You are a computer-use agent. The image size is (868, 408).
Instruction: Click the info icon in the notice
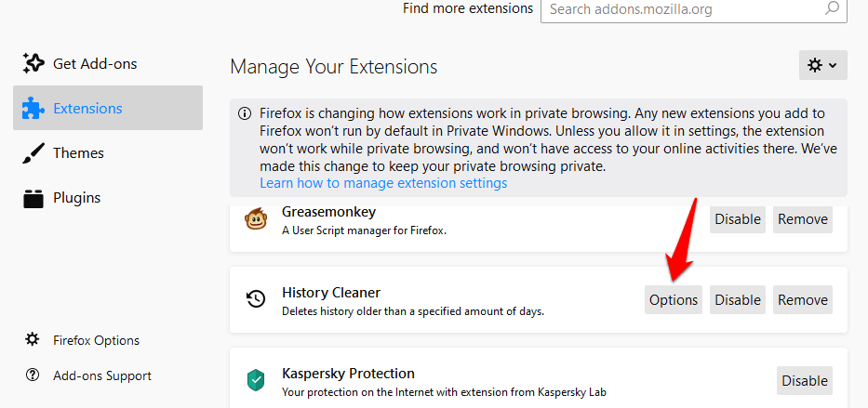244,114
